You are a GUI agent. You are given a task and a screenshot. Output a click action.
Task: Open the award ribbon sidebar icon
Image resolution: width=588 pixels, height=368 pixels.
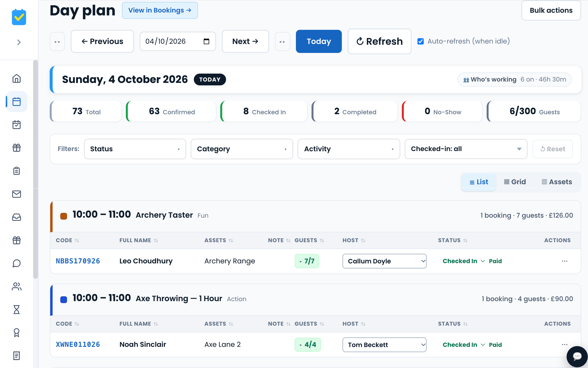tap(16, 333)
